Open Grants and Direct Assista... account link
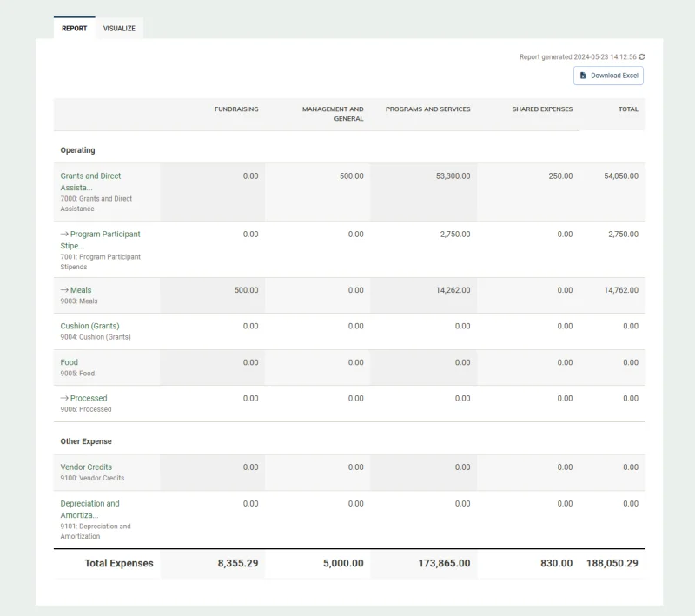The width and height of the screenshot is (695, 616). (90, 182)
